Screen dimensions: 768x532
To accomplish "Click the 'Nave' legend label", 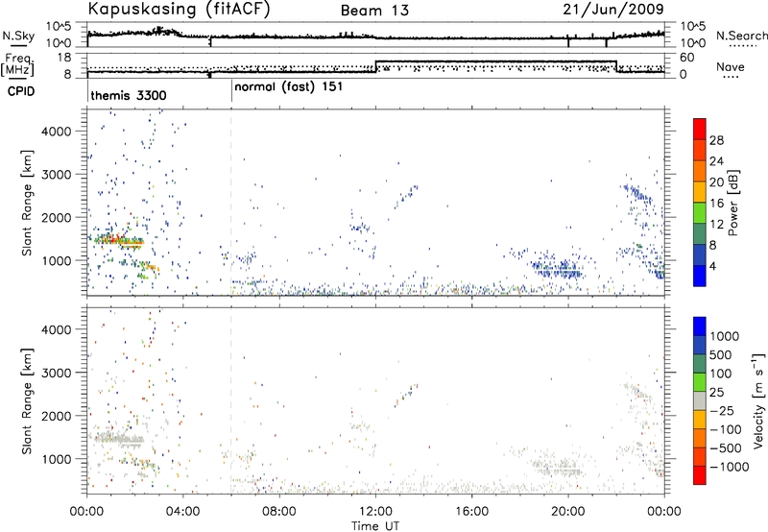I will [x=731, y=67].
